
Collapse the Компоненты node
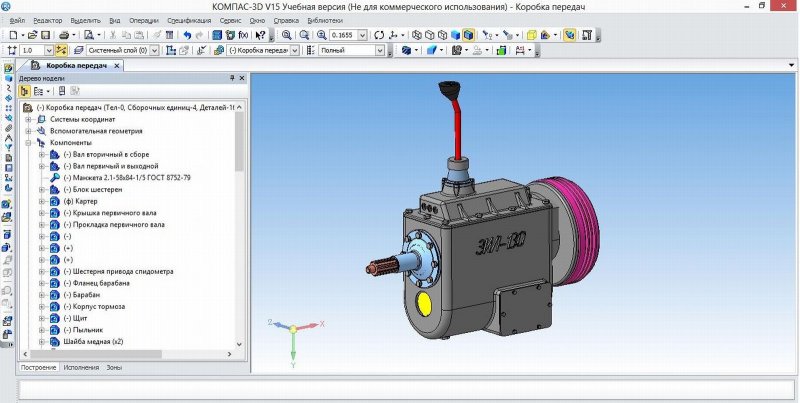point(29,143)
